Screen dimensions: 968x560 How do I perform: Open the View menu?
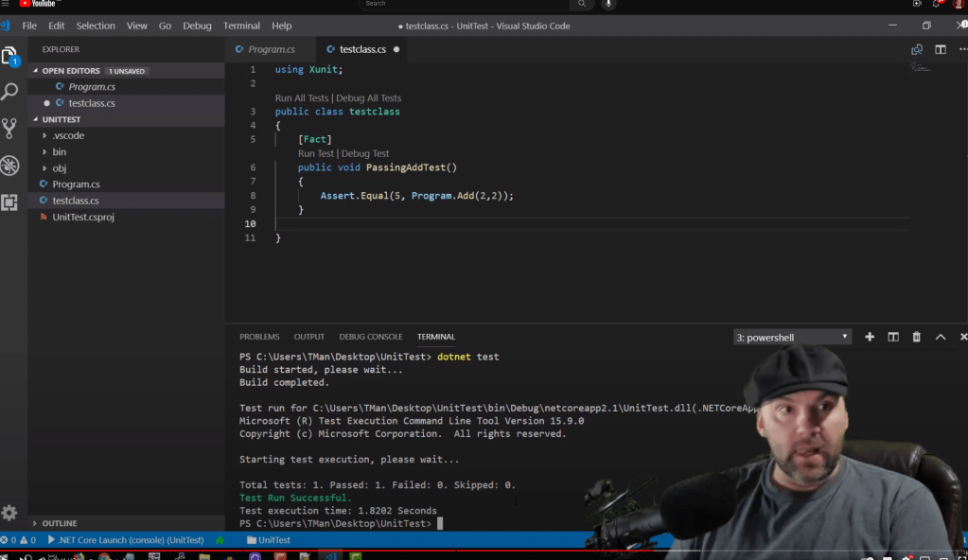[136, 26]
